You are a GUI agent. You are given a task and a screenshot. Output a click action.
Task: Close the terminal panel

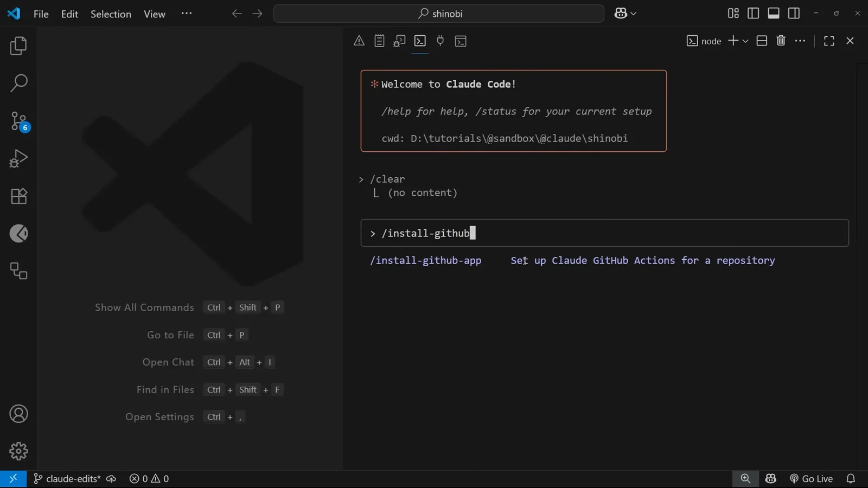coord(850,41)
